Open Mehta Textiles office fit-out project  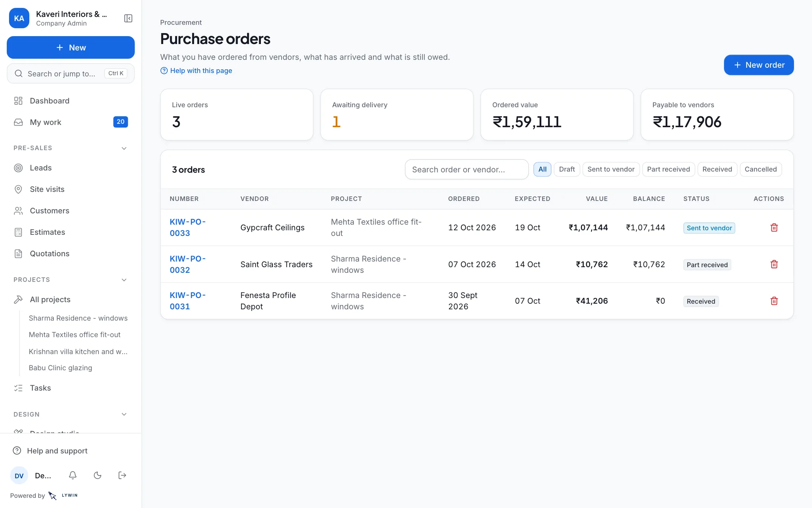click(74, 335)
